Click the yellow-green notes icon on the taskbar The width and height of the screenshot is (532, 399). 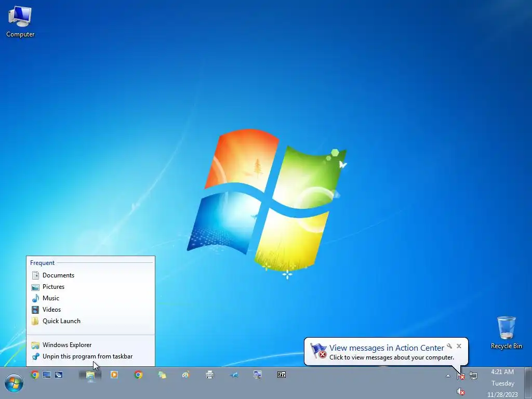pyautogui.click(x=162, y=375)
